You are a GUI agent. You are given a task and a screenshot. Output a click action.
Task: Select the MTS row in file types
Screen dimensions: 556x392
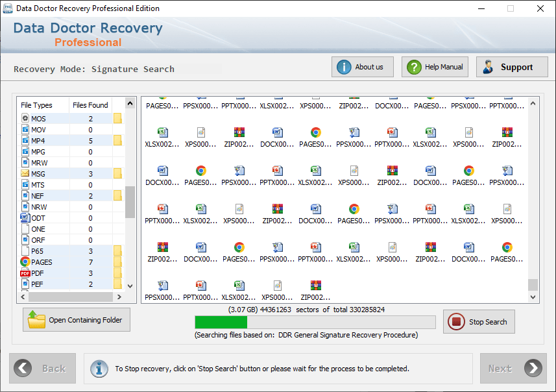click(71, 184)
